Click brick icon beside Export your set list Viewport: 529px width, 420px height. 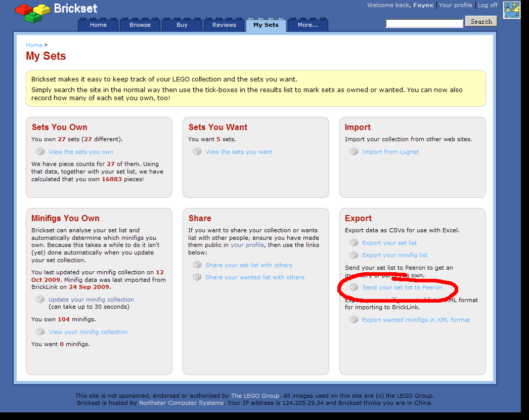tap(354, 243)
